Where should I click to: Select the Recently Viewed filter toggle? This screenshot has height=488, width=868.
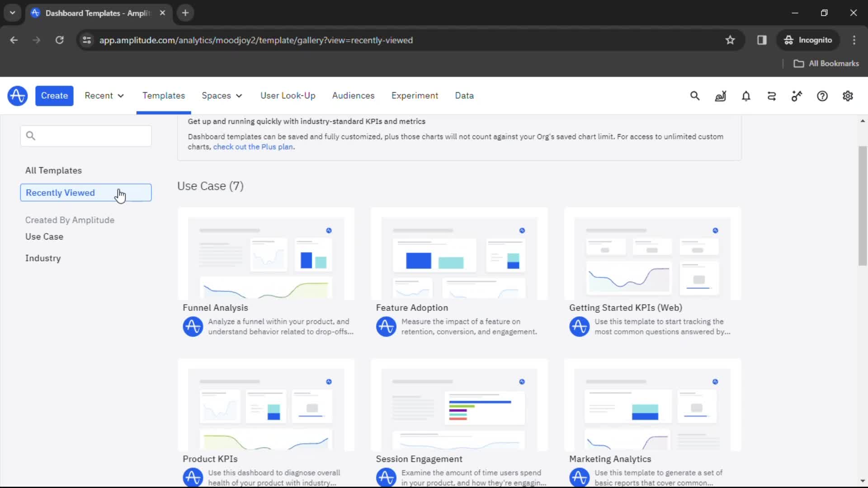coord(86,192)
